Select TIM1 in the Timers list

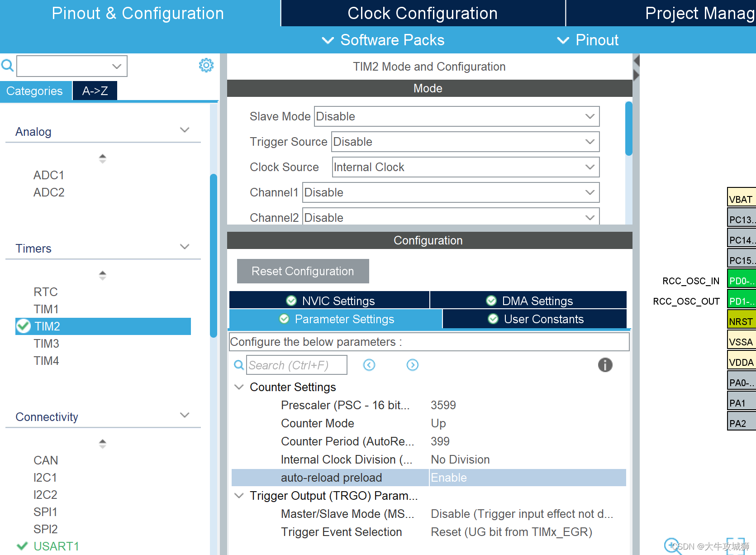(46, 309)
